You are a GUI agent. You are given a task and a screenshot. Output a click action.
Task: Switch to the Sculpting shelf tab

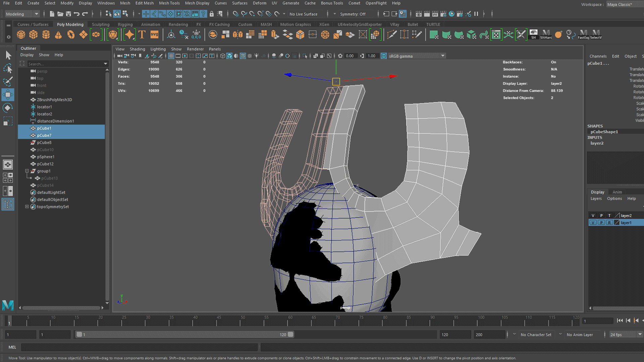click(101, 24)
